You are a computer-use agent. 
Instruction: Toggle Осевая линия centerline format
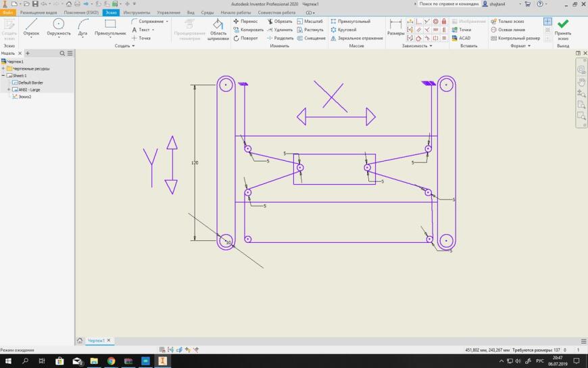click(508, 30)
